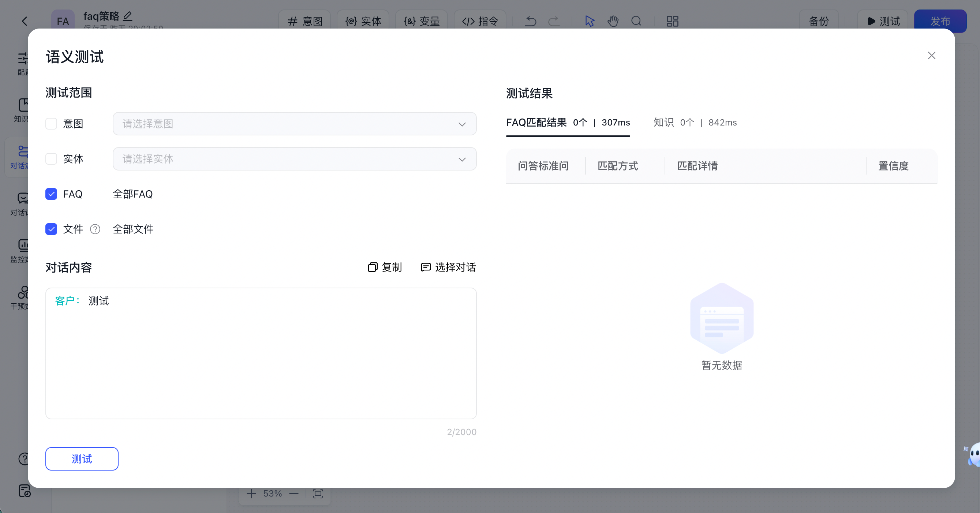Click the 备份 button in header
Screen dimensions: 980x513
(819, 21)
